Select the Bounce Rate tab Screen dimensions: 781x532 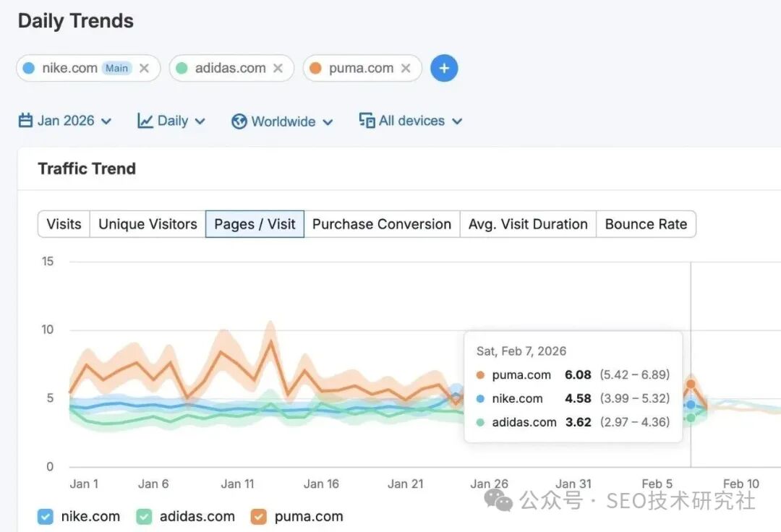pyautogui.click(x=646, y=224)
